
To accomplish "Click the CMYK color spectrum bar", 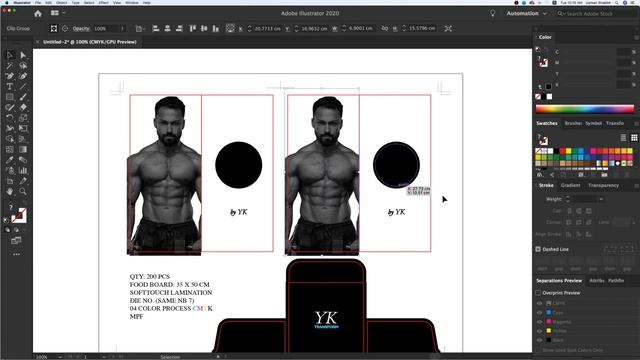I will pos(585,109).
